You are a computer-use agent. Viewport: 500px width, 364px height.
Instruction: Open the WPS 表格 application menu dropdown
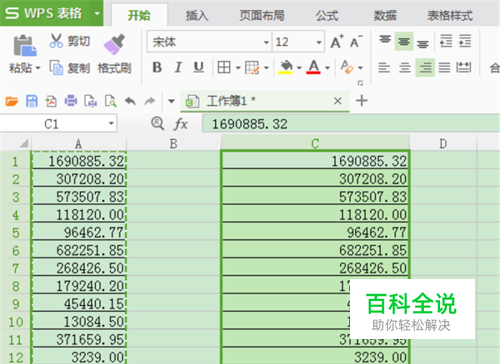click(x=97, y=14)
